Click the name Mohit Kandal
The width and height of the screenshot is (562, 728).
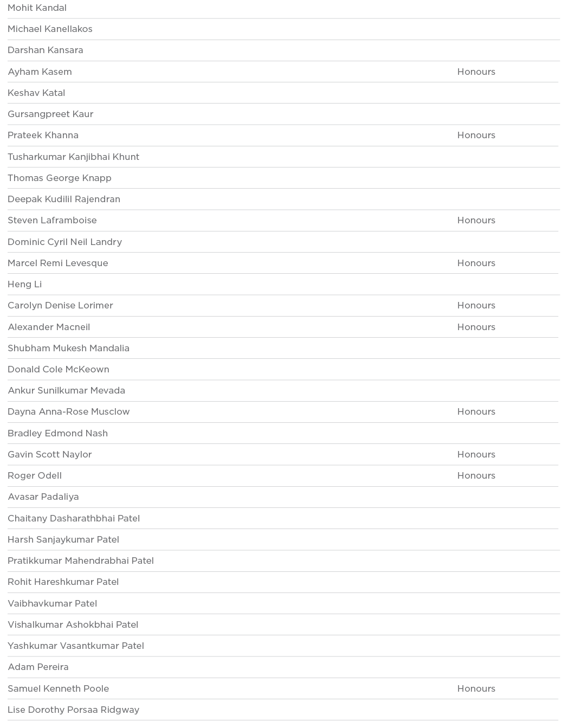tap(37, 8)
